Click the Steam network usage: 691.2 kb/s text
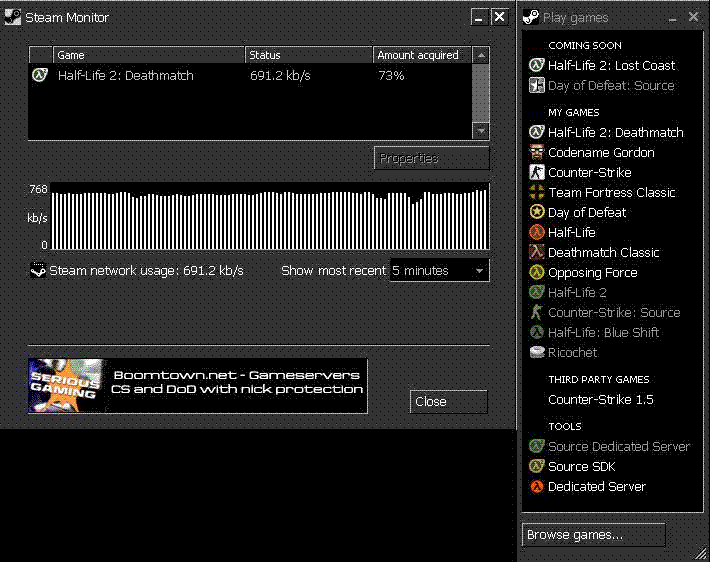 pyautogui.click(x=146, y=270)
